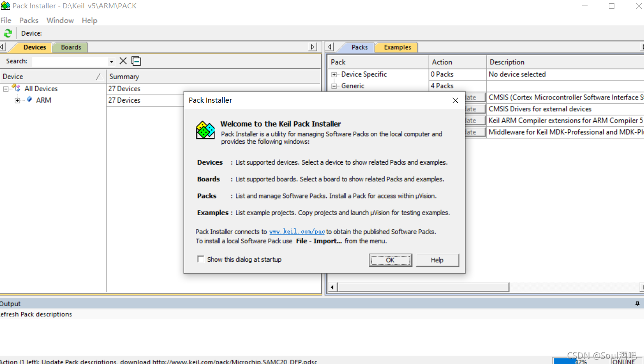Click the action button for the Keil ARM Compiler row
This screenshot has width=644, height=364.
pyautogui.click(x=475, y=121)
